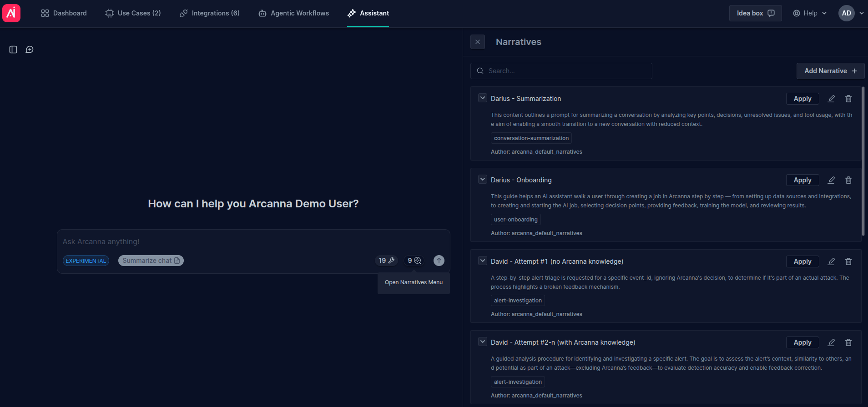Go to Dashboard tab
This screenshot has height=407, width=868.
click(x=64, y=13)
